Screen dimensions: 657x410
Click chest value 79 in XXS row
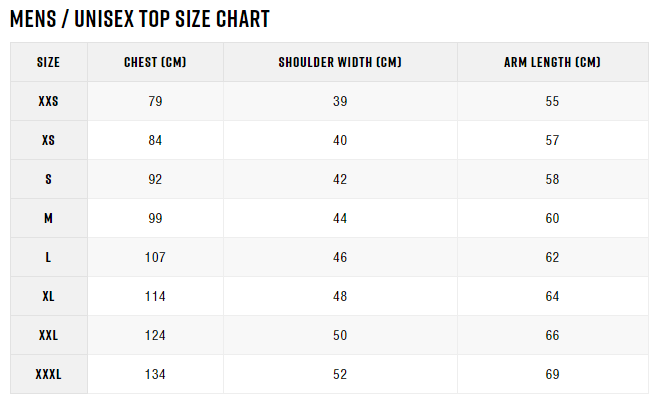pos(155,101)
